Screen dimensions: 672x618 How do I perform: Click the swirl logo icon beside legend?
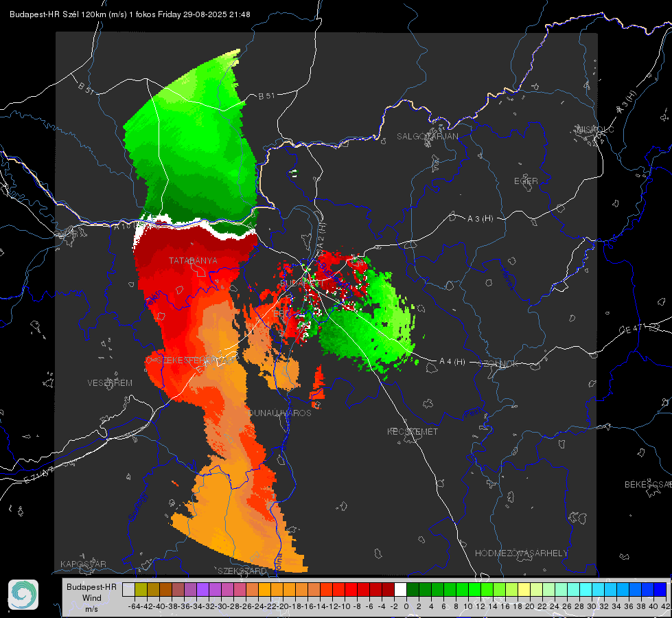click(23, 595)
